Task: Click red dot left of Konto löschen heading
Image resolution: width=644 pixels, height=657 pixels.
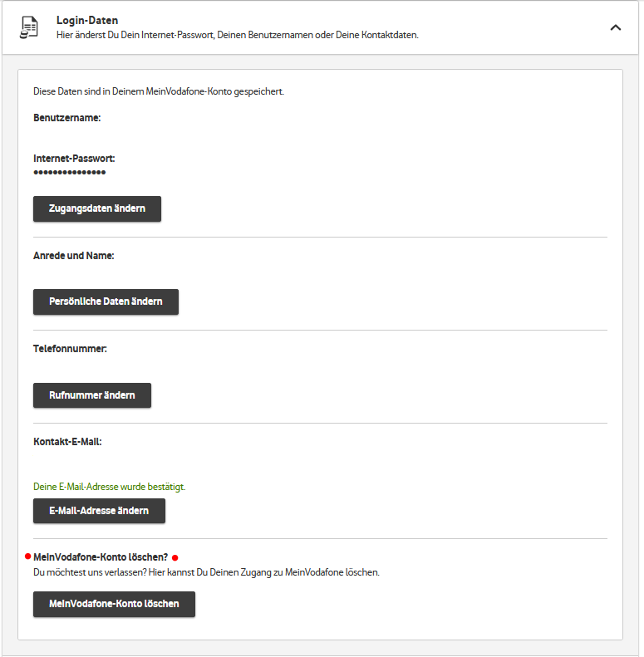Action: pyautogui.click(x=28, y=556)
